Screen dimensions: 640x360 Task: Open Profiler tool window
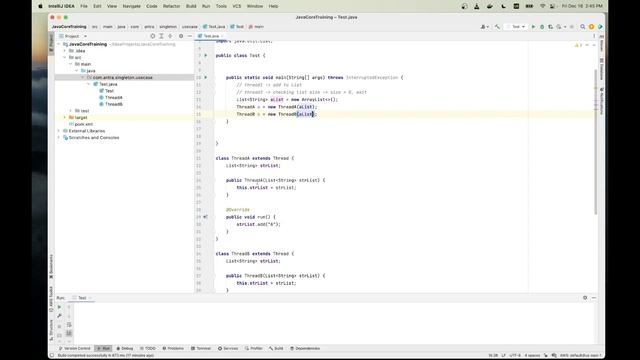254,349
